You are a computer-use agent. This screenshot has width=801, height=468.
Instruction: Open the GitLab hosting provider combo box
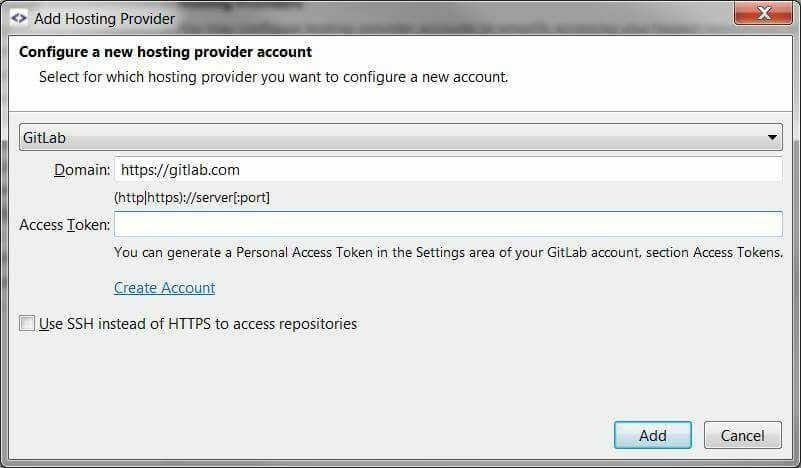[x=400, y=137]
